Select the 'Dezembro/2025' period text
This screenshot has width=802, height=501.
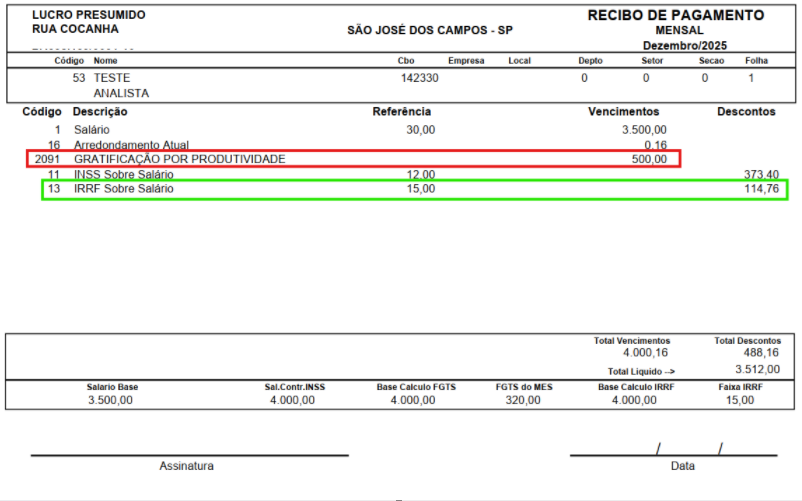point(684,45)
